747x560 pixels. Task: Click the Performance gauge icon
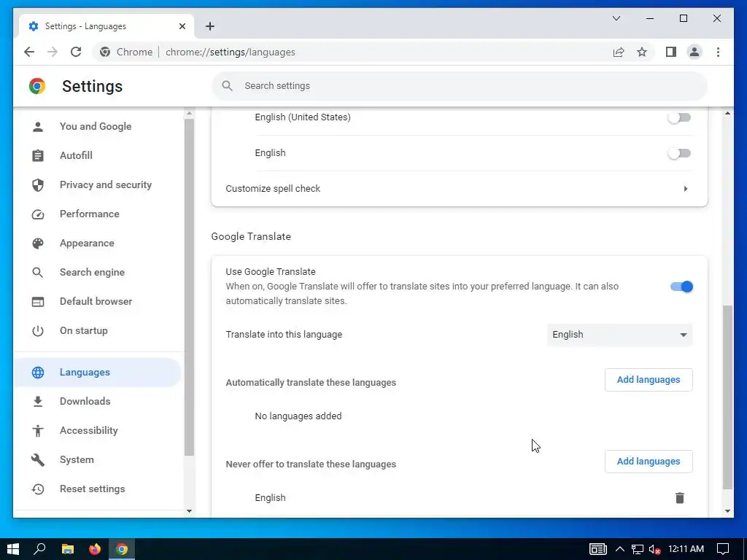pos(38,214)
